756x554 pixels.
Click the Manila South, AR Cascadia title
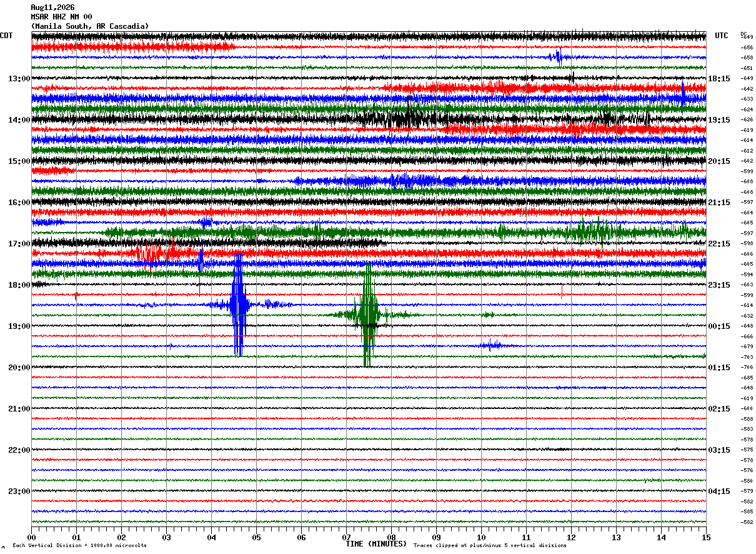point(90,26)
